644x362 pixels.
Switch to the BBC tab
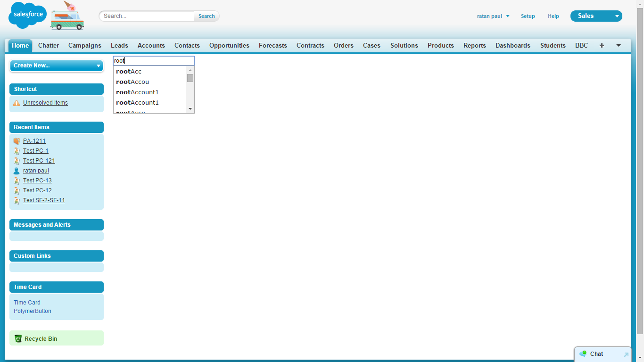582,46
